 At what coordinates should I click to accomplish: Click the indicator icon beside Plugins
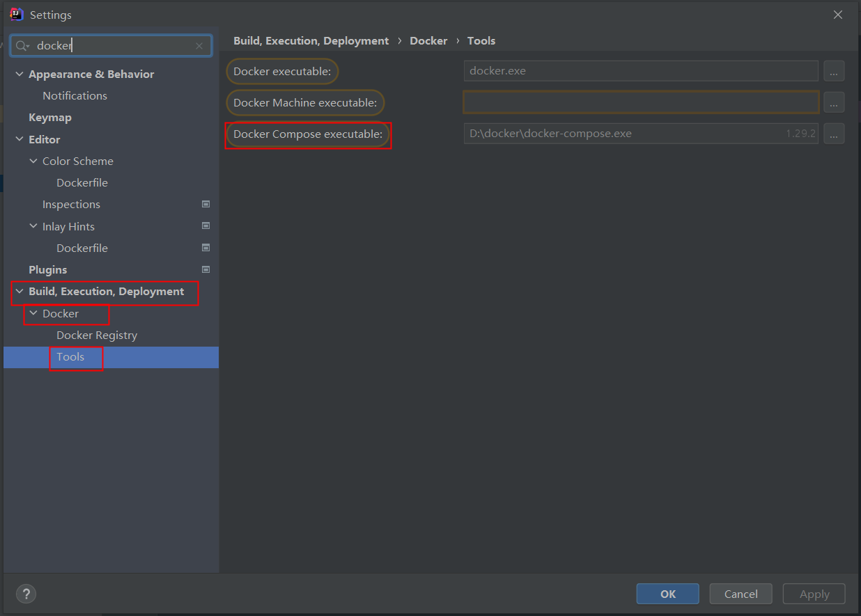pos(205,269)
